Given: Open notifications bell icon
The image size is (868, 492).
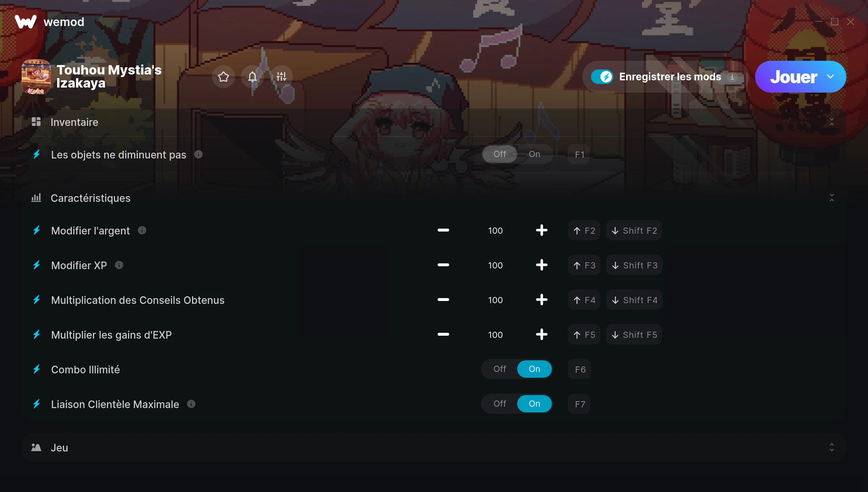Looking at the screenshot, I should click(x=252, y=76).
